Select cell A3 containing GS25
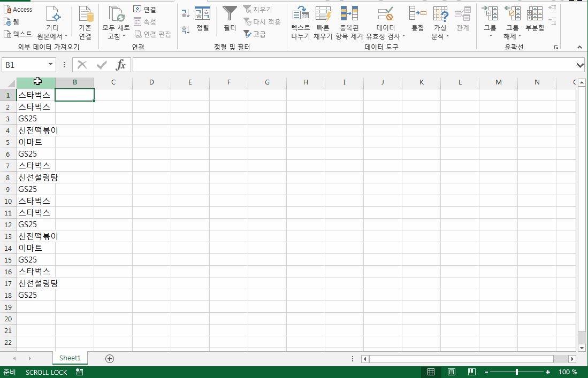This screenshot has height=378, width=588. [36, 119]
